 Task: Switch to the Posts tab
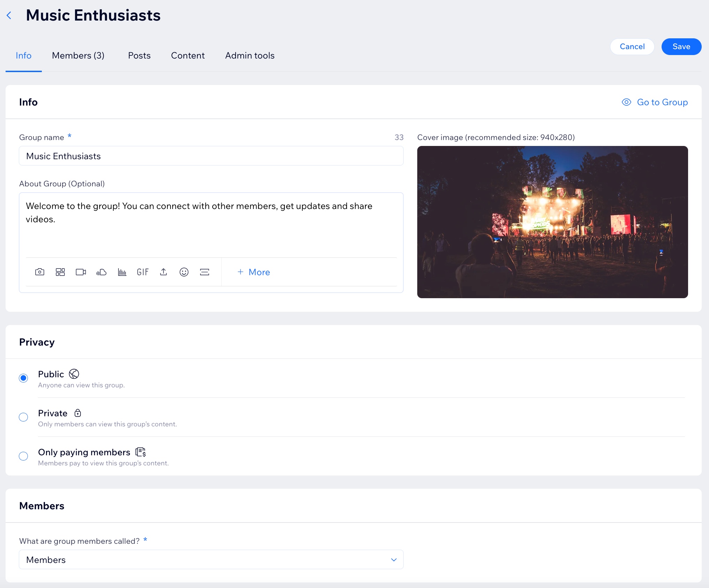[x=139, y=55]
